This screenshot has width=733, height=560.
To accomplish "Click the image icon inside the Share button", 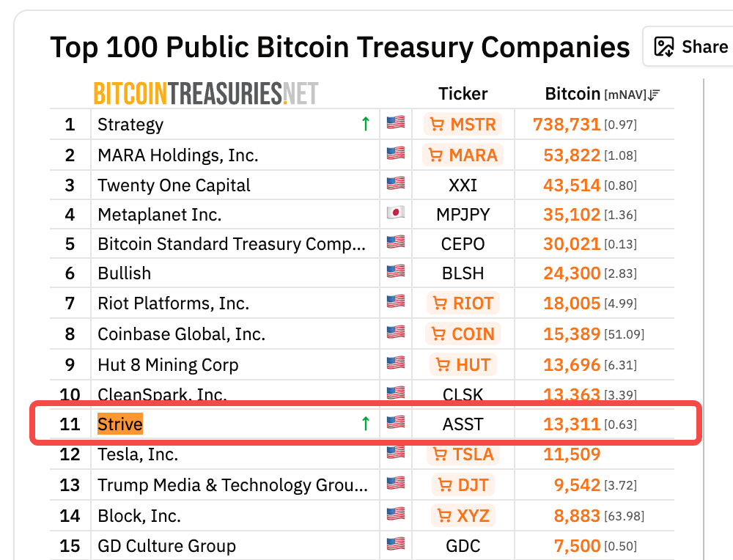I will 665,46.
